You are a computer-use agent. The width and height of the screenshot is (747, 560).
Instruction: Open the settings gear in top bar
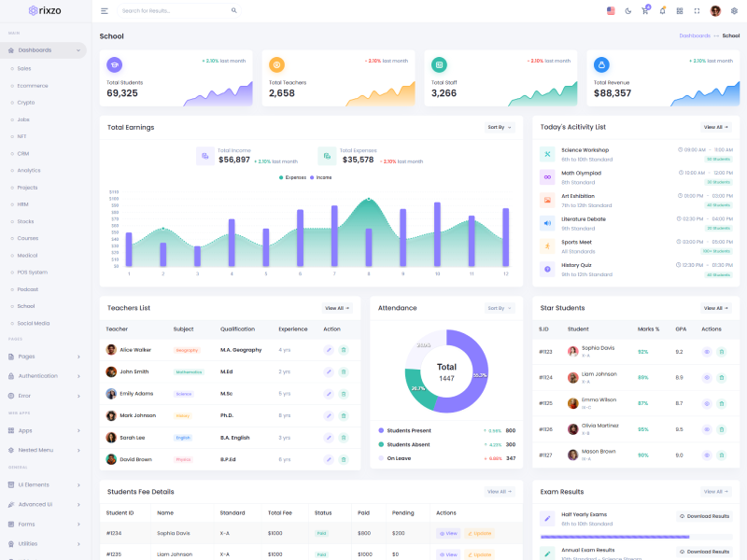click(x=734, y=11)
